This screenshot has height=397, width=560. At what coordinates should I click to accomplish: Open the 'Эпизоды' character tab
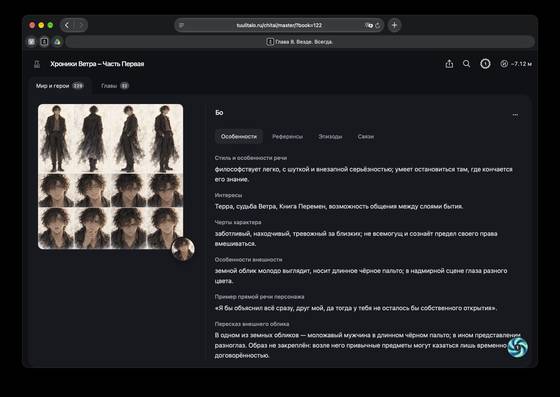pyautogui.click(x=330, y=136)
